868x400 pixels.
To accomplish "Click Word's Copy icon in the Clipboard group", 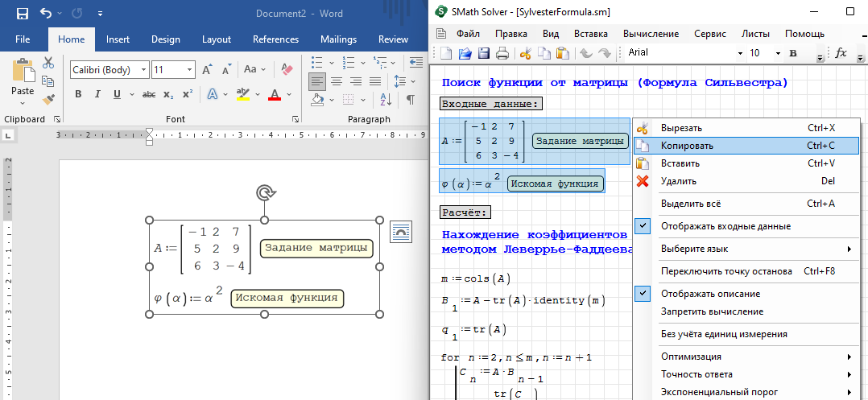I will coord(48,81).
